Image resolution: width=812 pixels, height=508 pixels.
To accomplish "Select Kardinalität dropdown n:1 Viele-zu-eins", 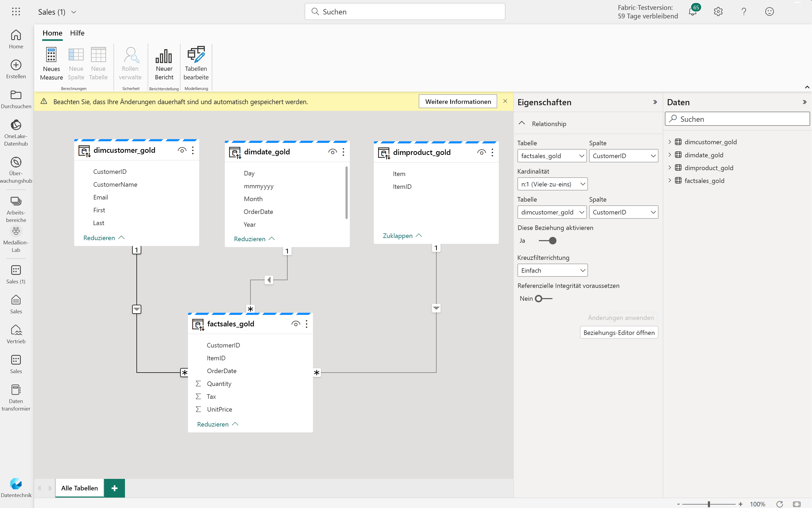I will 552,184.
